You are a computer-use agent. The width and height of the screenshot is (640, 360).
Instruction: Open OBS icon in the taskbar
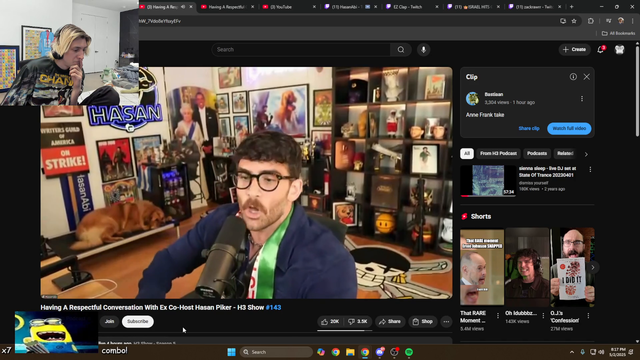(394, 352)
